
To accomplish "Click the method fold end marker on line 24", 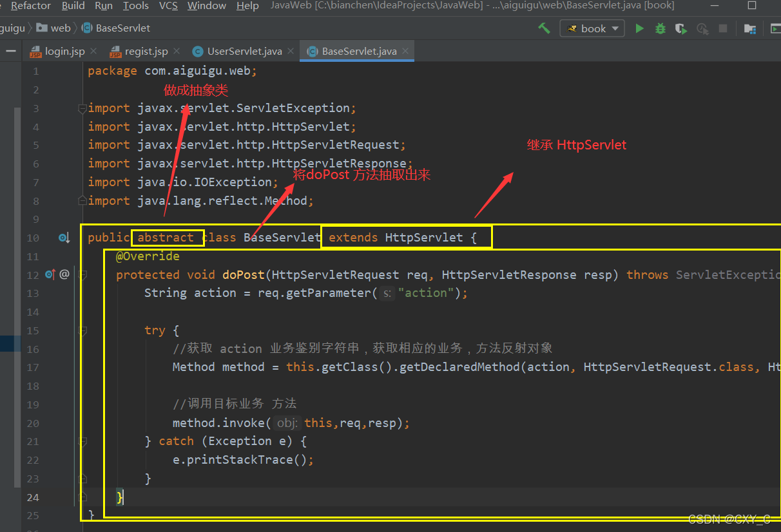I will pos(82,497).
